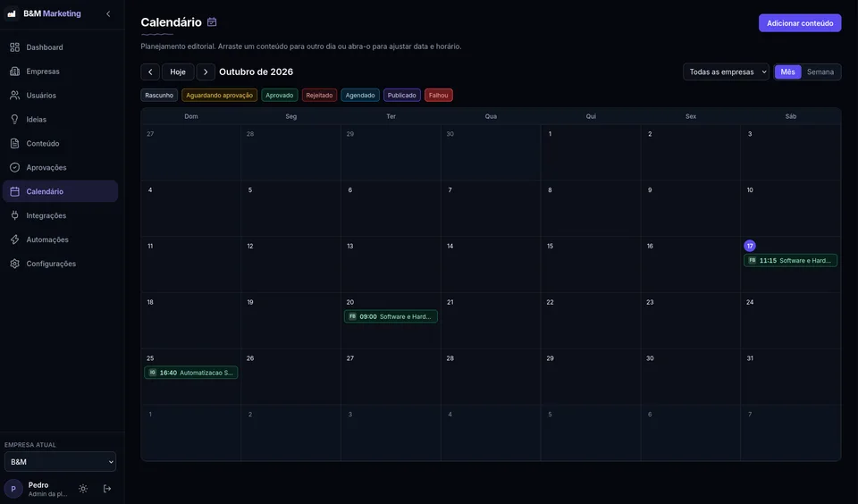Click the Usuários people icon
This screenshot has width=858, height=504.
coord(15,96)
